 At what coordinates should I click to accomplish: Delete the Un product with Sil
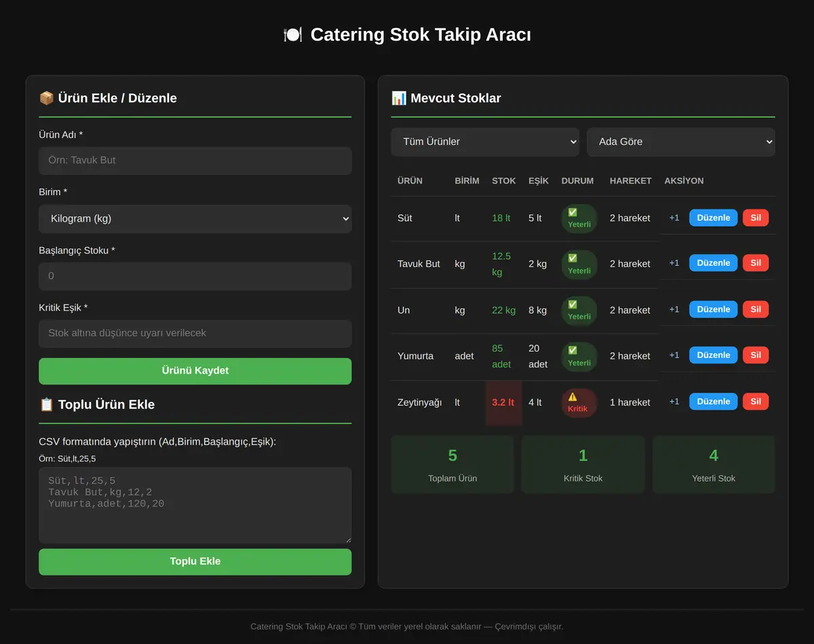756,309
